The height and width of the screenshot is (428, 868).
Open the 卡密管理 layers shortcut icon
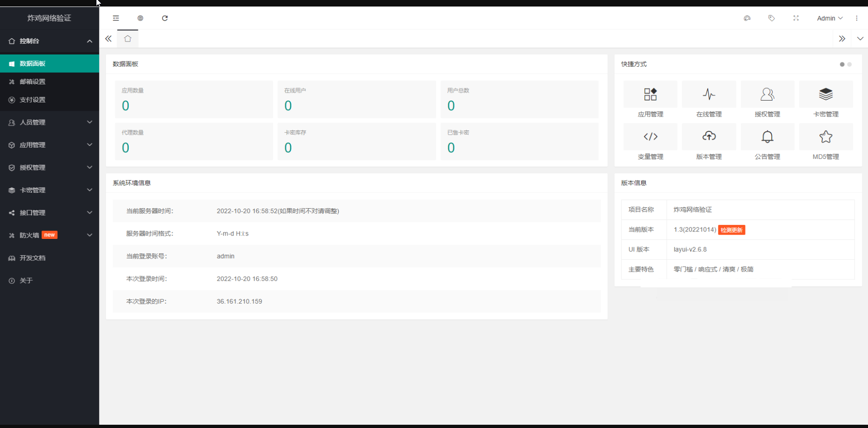pyautogui.click(x=826, y=95)
